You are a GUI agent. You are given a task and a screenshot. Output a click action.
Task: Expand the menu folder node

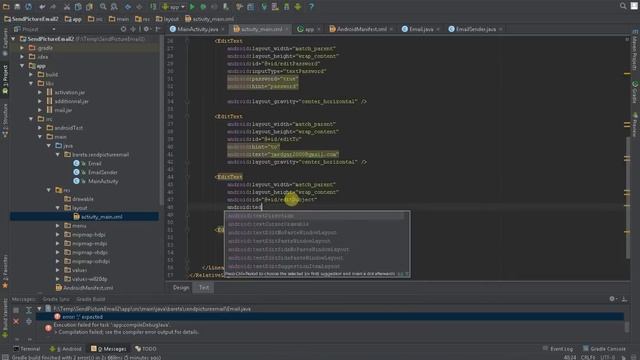click(58, 226)
